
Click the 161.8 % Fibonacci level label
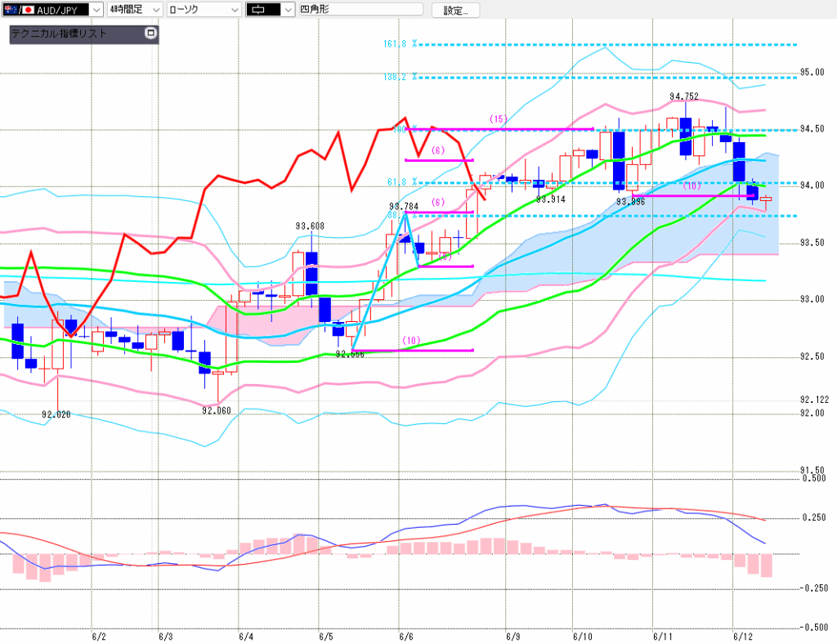400,44
